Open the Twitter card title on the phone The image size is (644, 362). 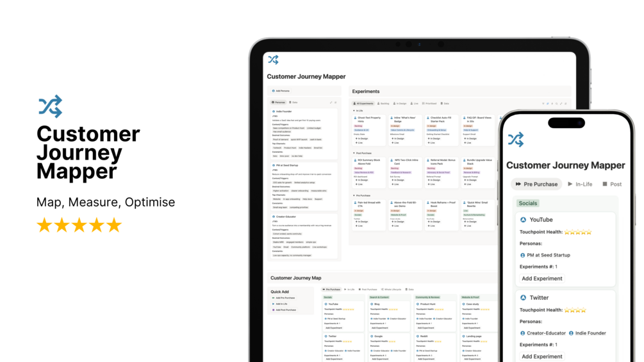click(539, 297)
